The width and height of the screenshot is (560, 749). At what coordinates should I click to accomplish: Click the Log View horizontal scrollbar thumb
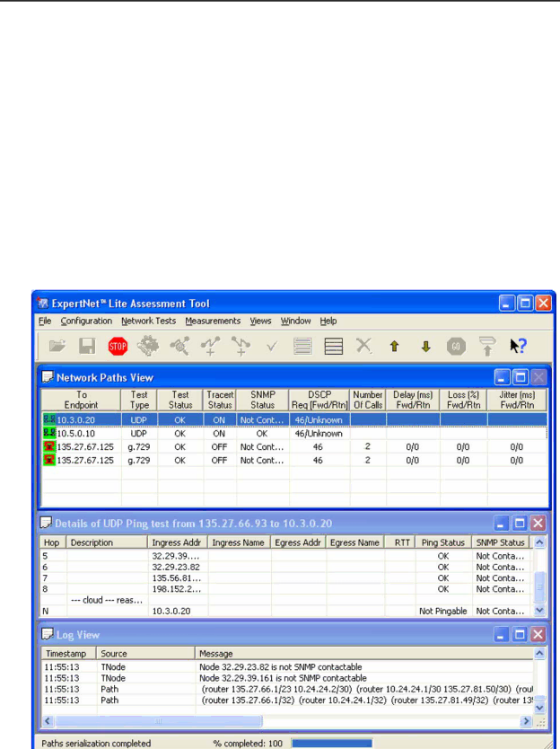point(158,721)
